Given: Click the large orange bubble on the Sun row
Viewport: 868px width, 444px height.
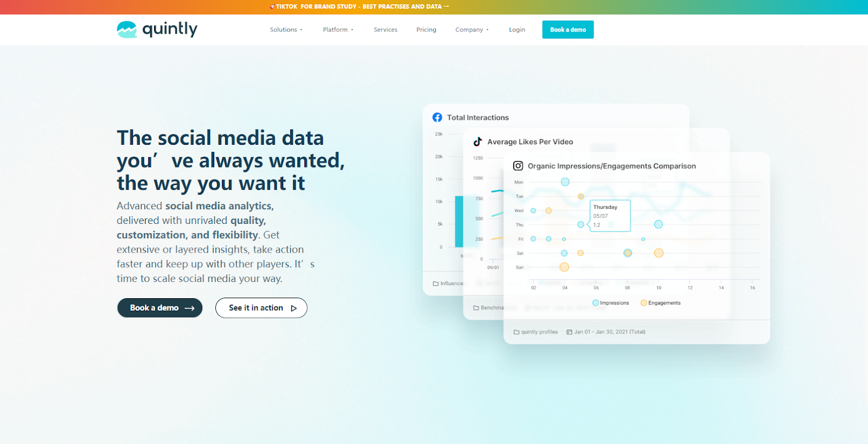Looking at the screenshot, I should coord(564,267).
